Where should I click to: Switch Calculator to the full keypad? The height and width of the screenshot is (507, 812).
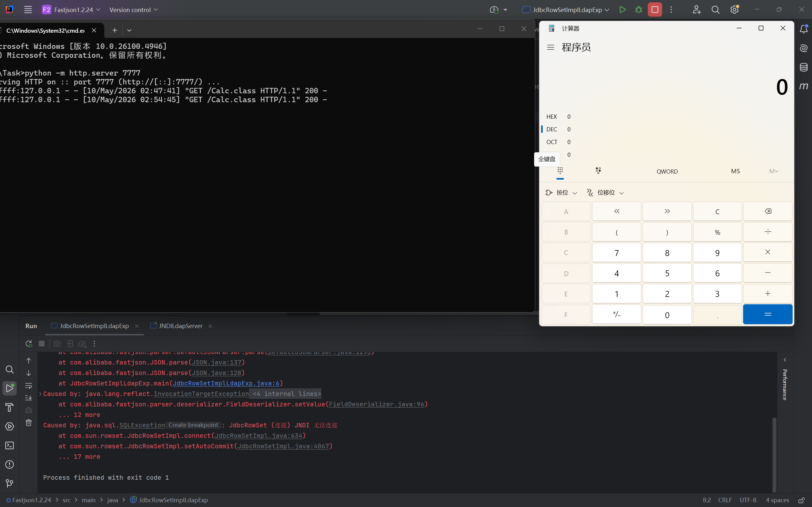(560, 171)
